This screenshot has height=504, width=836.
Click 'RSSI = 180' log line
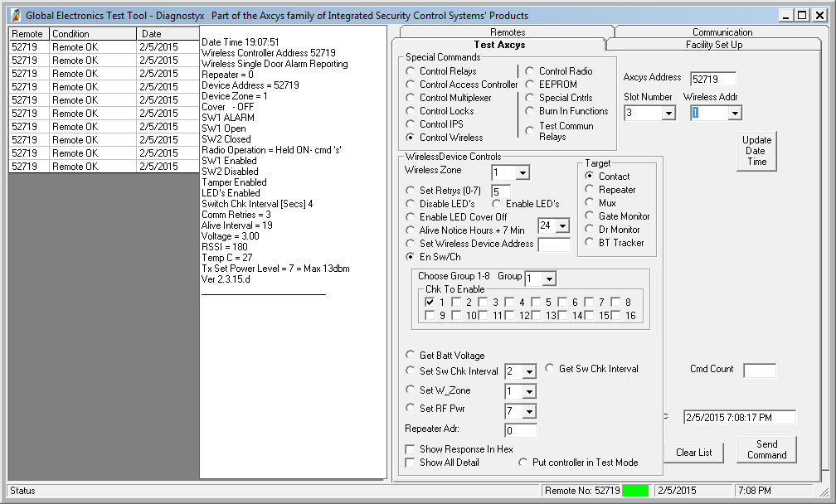point(224,247)
